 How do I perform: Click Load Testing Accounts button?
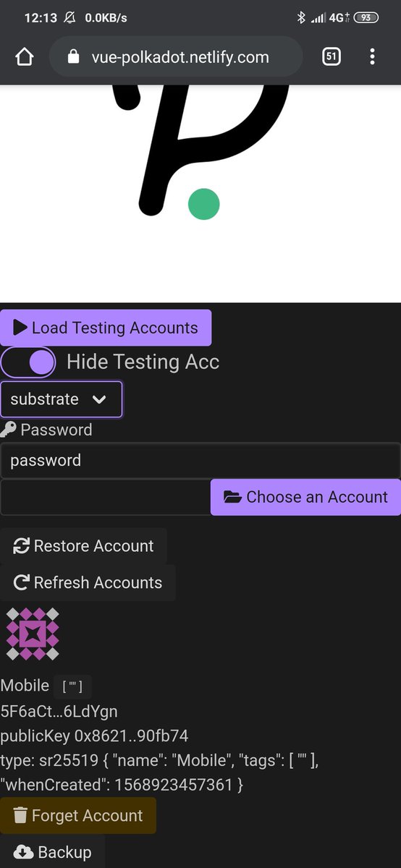[106, 328]
